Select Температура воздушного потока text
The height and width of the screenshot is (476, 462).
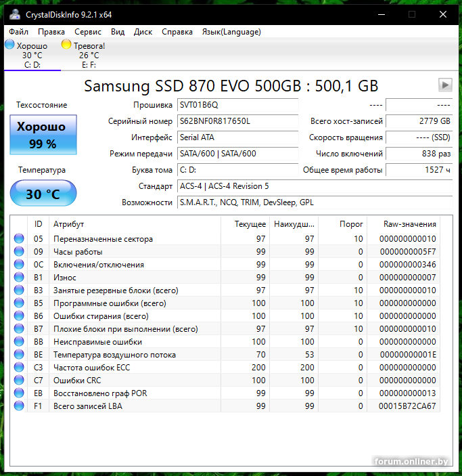115,355
